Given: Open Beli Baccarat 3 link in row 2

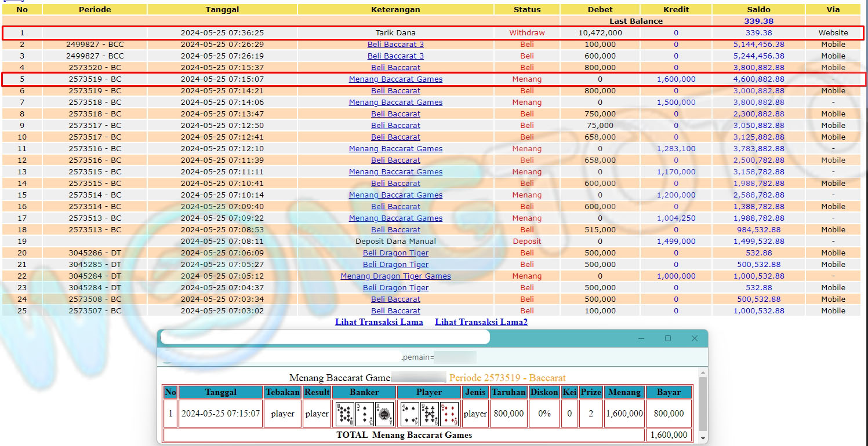Looking at the screenshot, I should 395,45.
